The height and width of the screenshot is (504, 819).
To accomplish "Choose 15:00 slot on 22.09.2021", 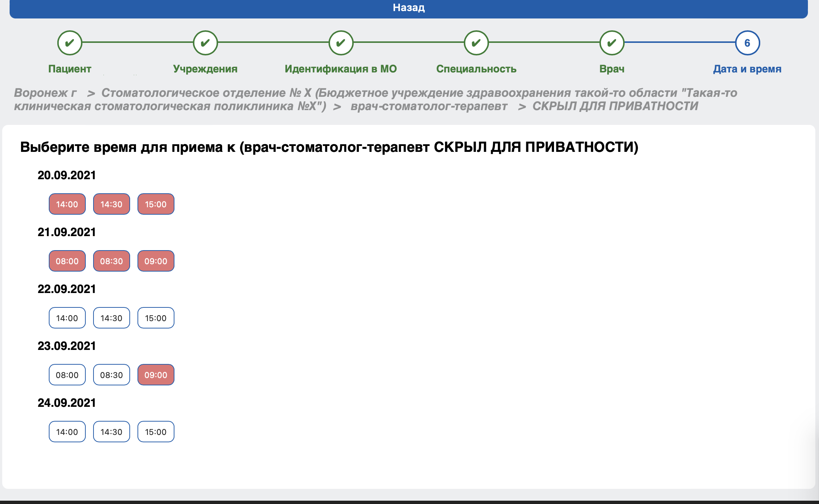I will tap(156, 318).
